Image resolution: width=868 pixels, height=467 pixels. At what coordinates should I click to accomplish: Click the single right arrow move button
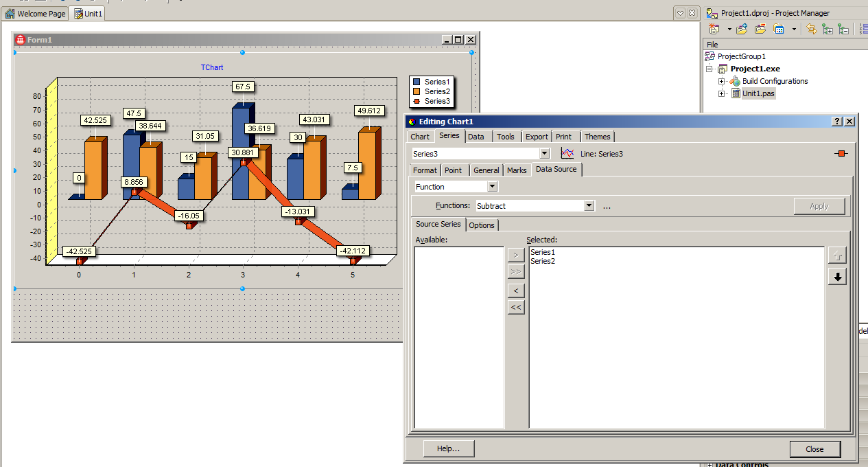pyautogui.click(x=516, y=255)
